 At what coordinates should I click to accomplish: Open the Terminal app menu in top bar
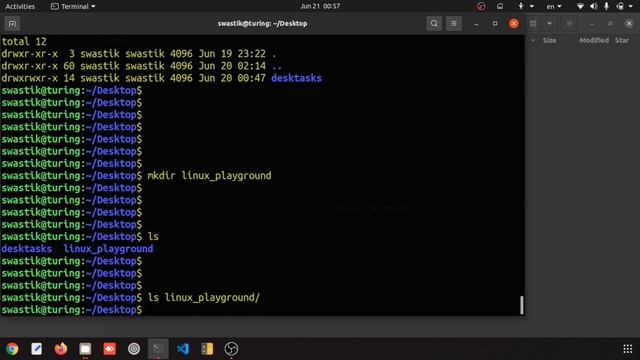click(73, 6)
